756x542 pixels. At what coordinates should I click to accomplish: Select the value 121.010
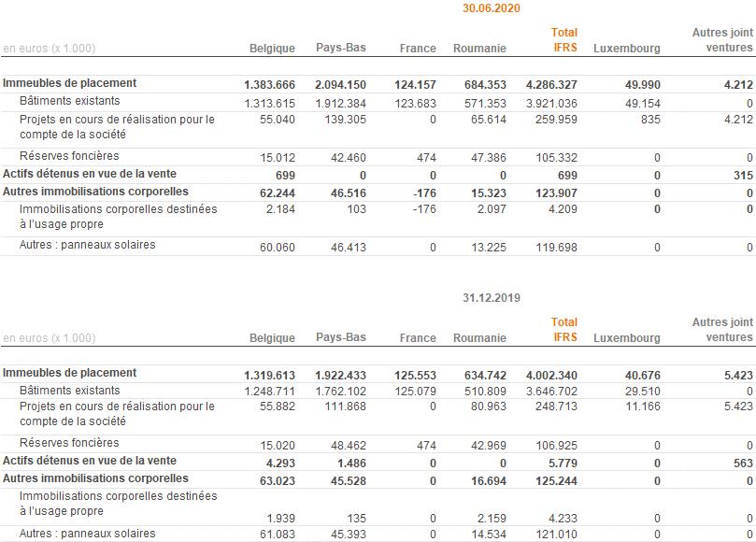click(556, 535)
